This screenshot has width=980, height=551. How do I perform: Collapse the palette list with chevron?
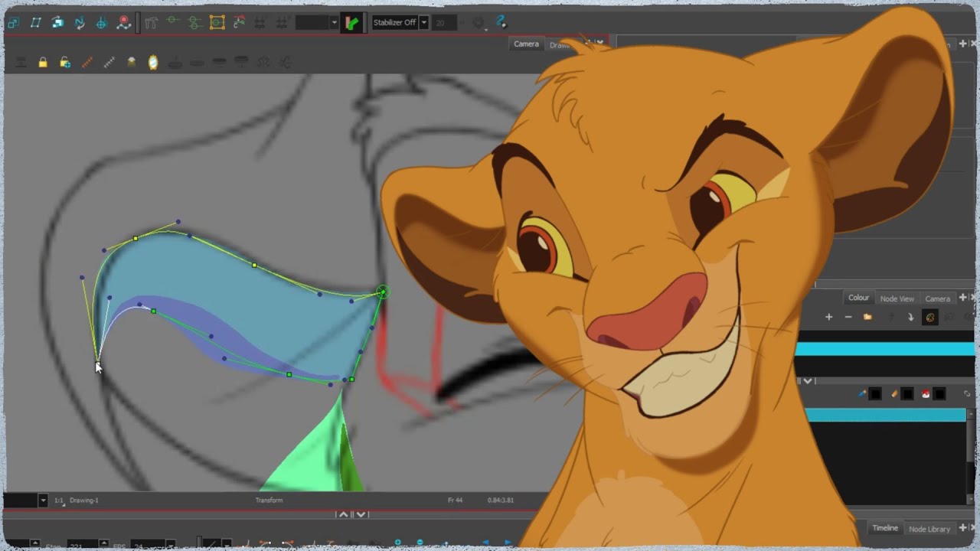pos(808,380)
